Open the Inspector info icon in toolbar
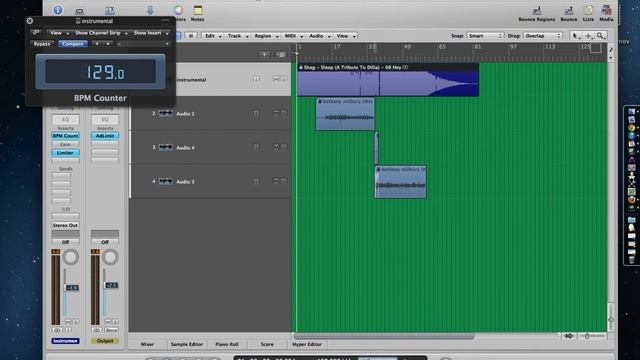This screenshot has width=640, height=360. [x=58, y=10]
